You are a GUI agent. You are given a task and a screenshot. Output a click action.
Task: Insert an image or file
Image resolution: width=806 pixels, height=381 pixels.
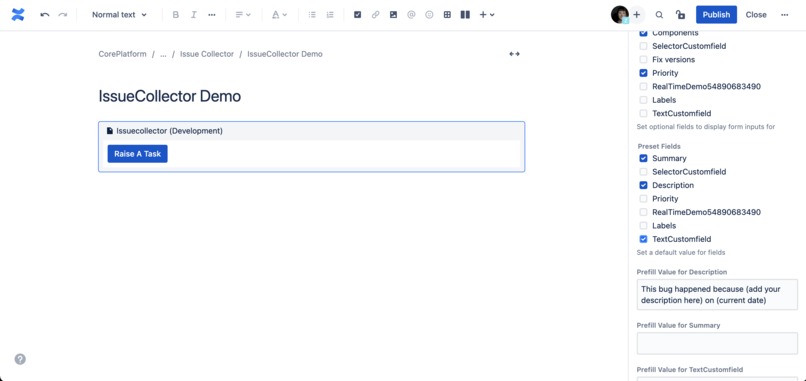tap(393, 15)
